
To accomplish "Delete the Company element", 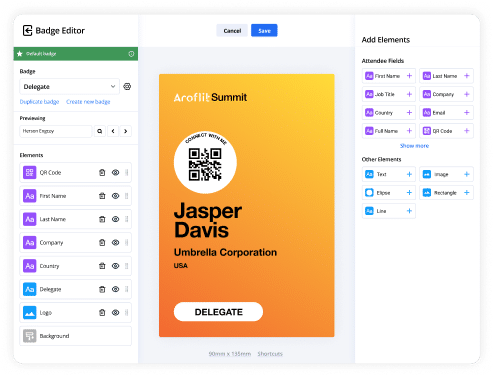I will pos(102,242).
